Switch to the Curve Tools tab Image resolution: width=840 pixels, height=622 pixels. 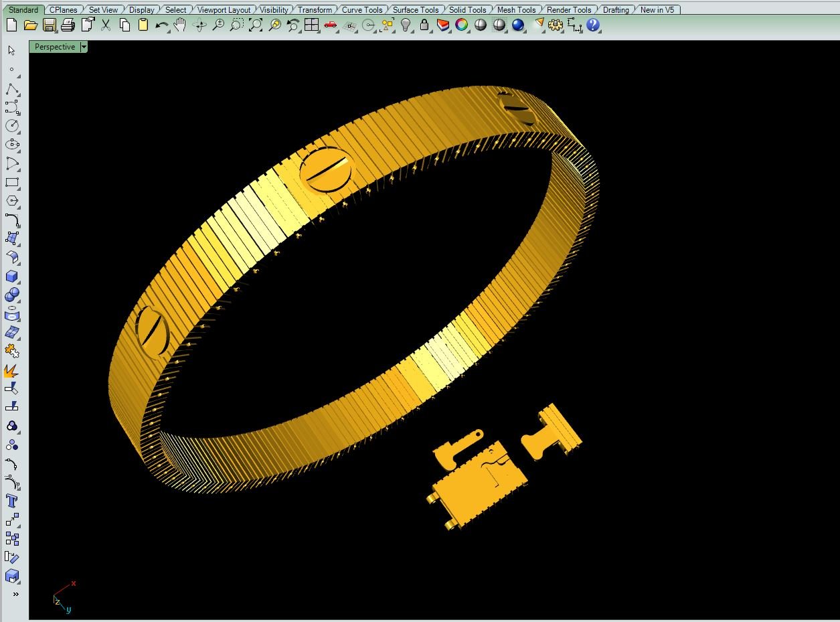[361, 10]
